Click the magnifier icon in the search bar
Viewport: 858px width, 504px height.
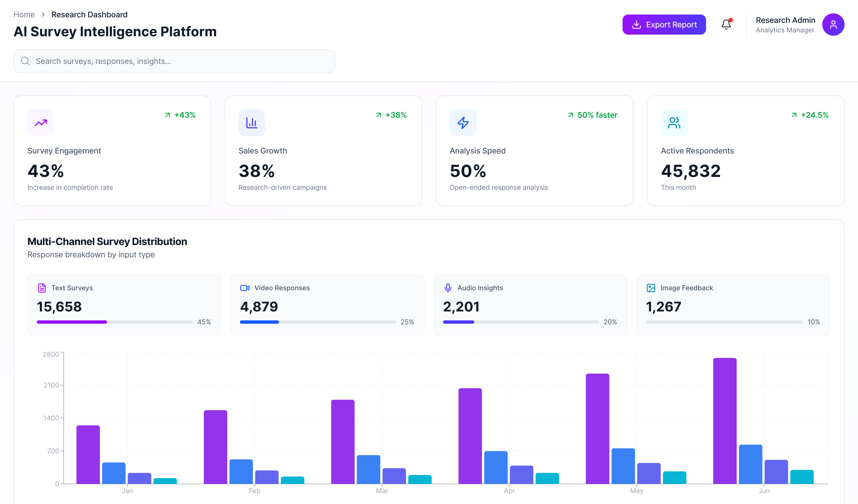click(x=25, y=61)
